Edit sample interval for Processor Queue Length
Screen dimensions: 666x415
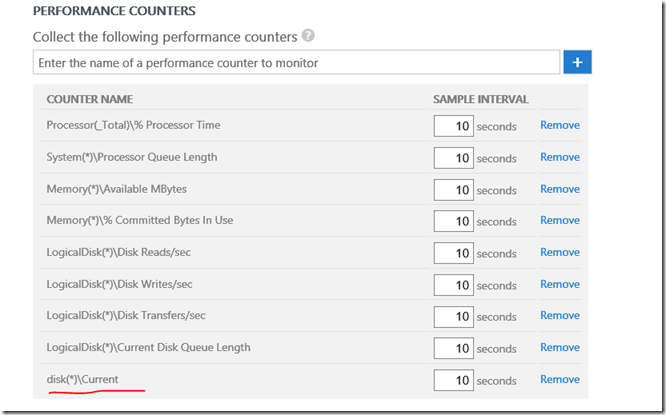(453, 158)
